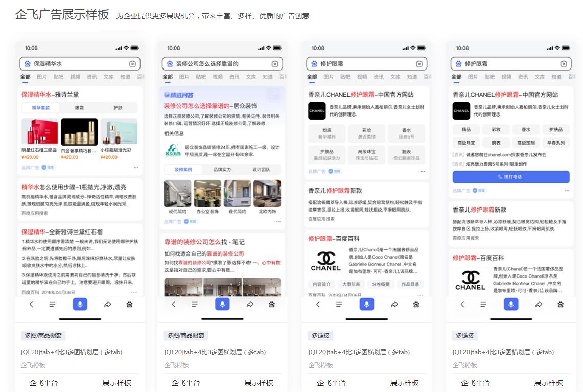Image resolution: width=583 pixels, height=392 pixels.
Task: Click the CHANEL logo beside 内容简介 tags
Action: pos(325,262)
